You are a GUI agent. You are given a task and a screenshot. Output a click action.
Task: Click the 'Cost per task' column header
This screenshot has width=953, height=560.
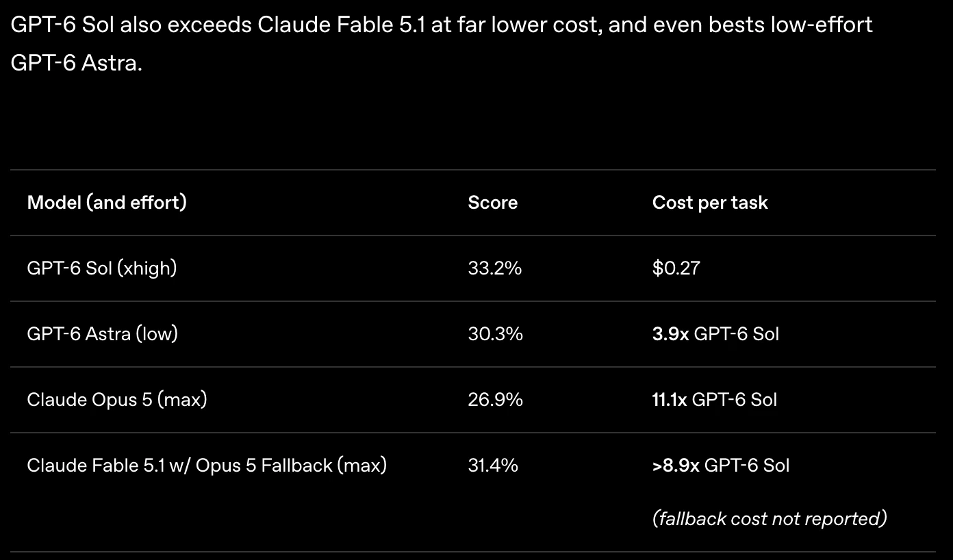tap(710, 203)
